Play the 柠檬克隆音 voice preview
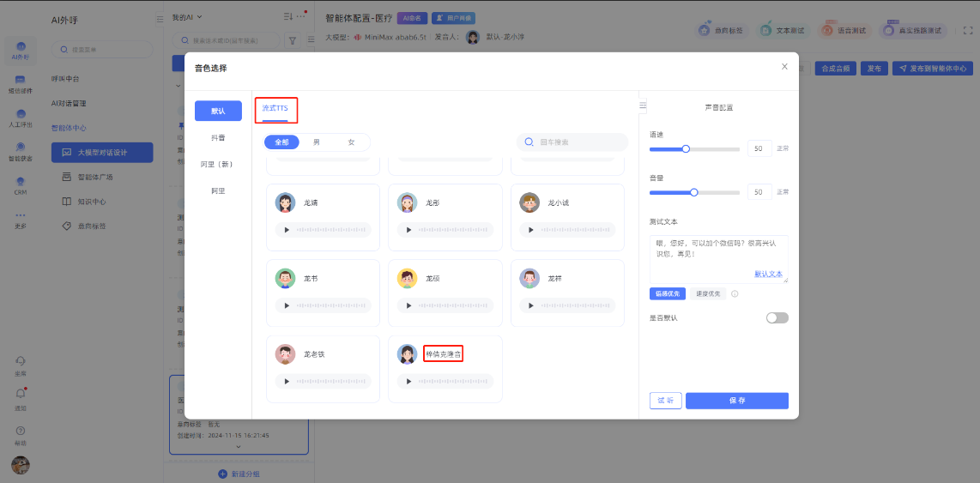Image resolution: width=980 pixels, height=483 pixels. [408, 381]
